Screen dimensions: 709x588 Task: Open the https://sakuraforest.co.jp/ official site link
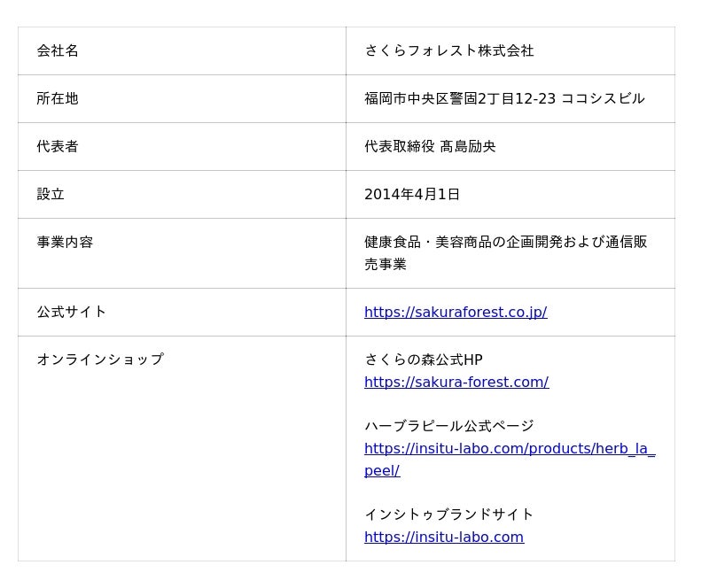point(456,312)
